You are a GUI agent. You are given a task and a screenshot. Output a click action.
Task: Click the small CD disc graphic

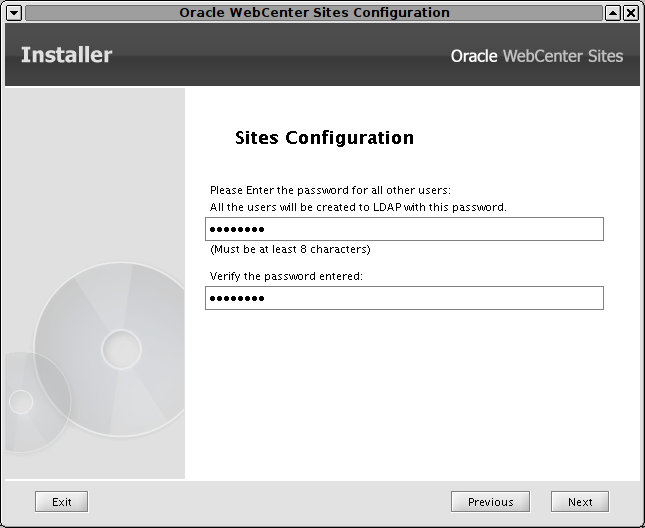click(x=37, y=402)
